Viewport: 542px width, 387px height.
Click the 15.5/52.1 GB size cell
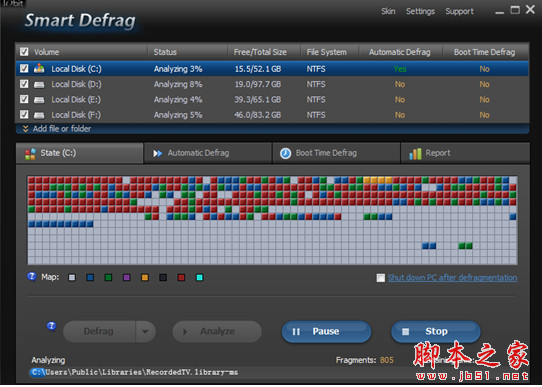click(x=258, y=69)
